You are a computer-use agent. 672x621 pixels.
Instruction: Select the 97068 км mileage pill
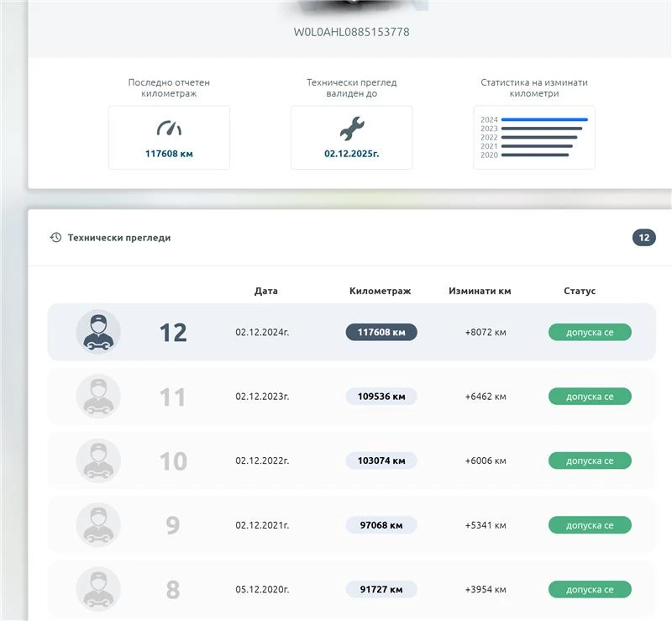click(x=381, y=525)
